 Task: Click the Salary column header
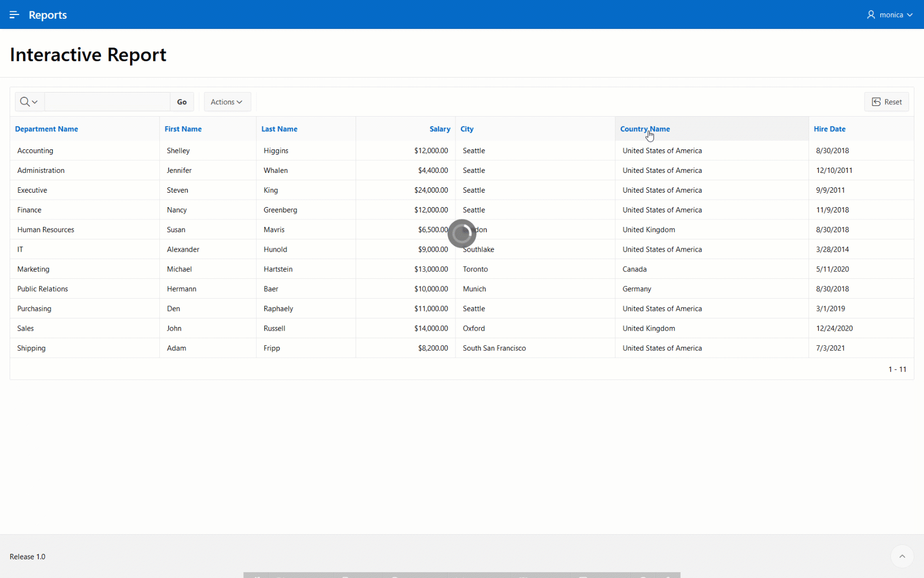(440, 129)
